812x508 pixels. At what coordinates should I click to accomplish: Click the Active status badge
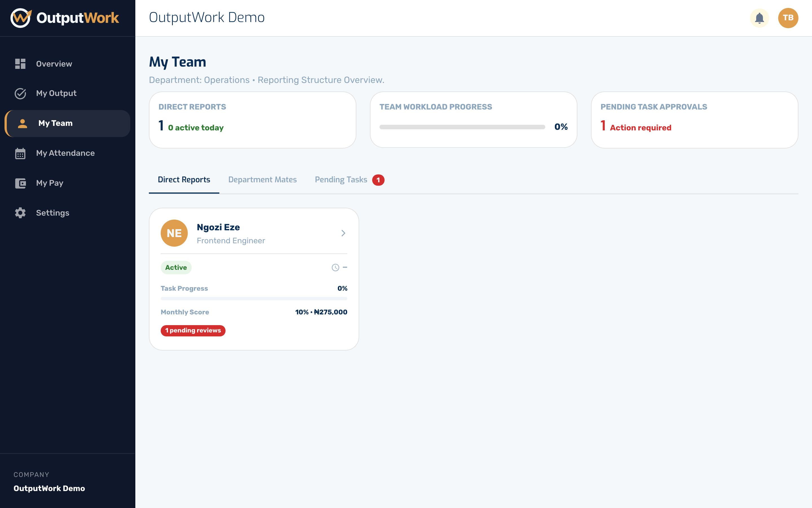click(176, 268)
